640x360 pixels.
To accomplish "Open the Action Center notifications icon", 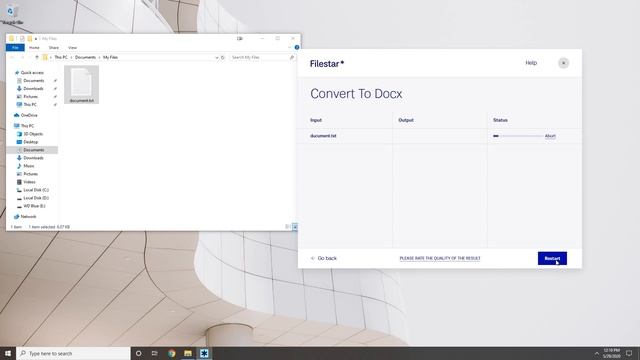I will coord(629,353).
